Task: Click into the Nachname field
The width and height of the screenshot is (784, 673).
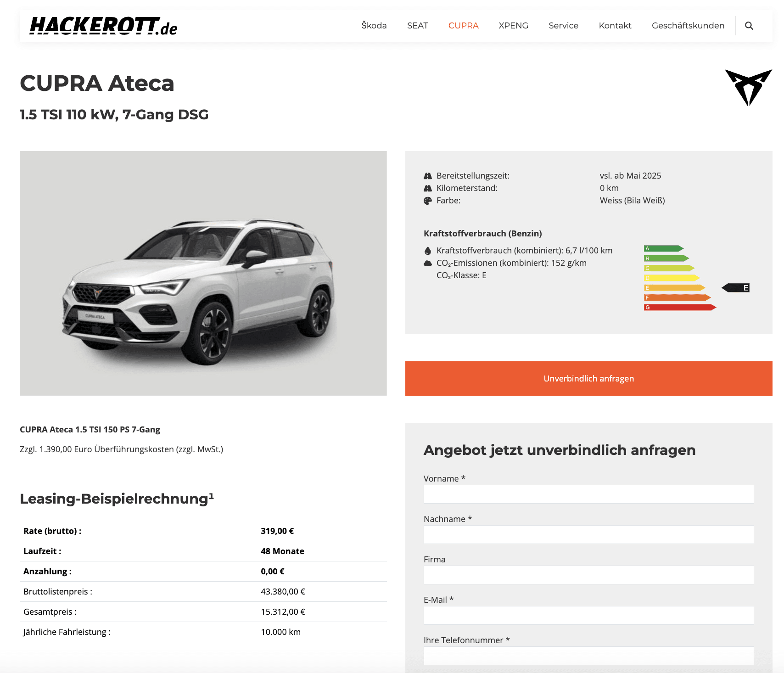Action: [x=588, y=534]
